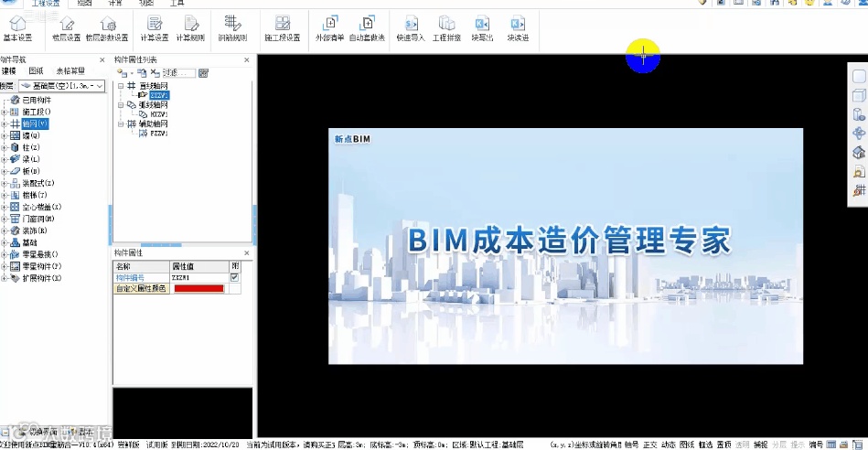
Task: Open 计算规则 calculation rules
Action: (x=190, y=28)
